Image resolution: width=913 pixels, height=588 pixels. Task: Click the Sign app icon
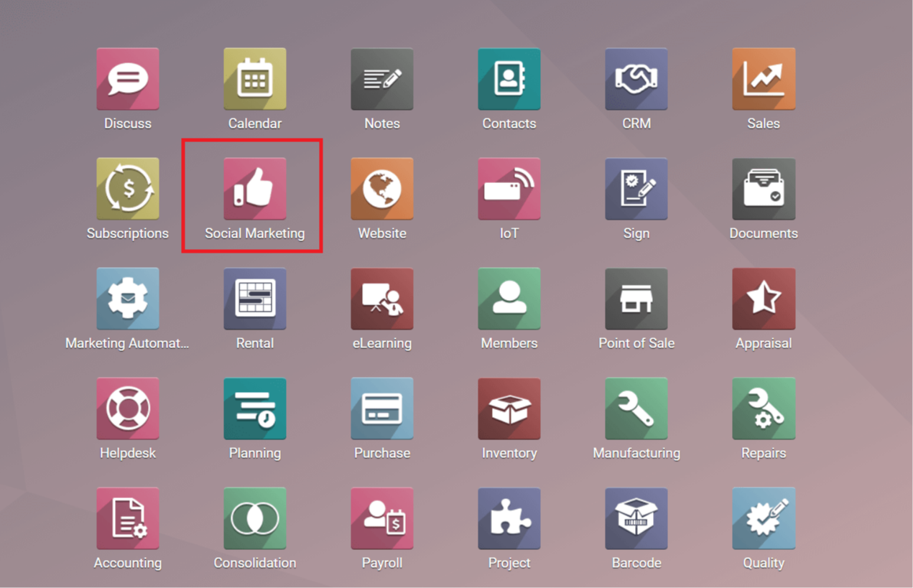click(636, 189)
